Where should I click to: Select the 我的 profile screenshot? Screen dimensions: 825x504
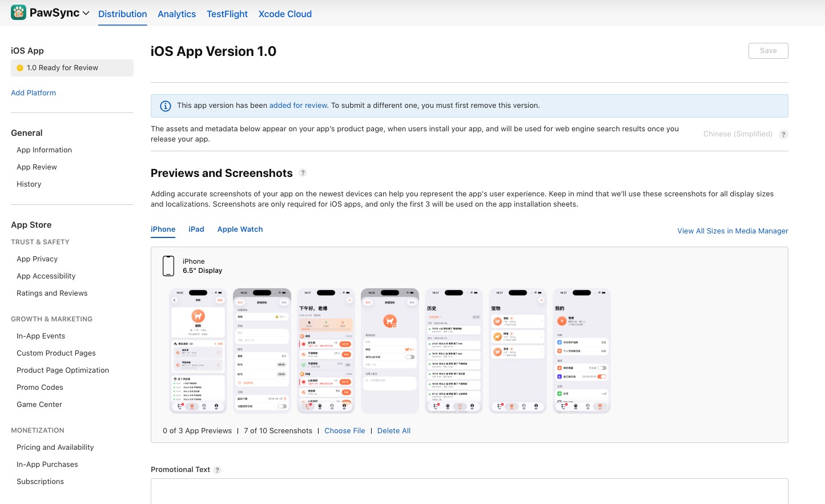click(x=582, y=351)
